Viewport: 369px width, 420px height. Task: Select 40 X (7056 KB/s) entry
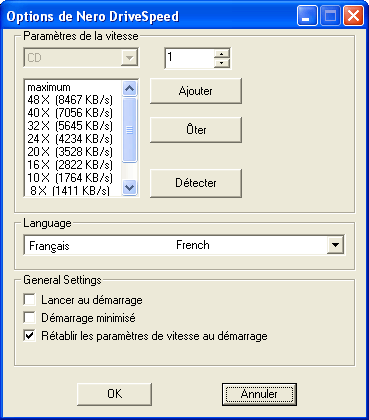coord(73,113)
